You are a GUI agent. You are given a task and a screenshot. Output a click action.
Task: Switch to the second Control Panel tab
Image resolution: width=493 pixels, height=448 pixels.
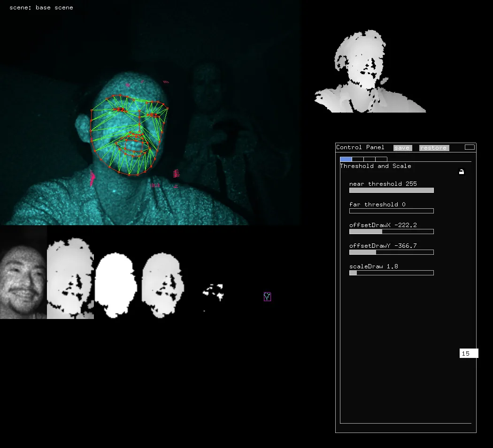tap(358, 159)
